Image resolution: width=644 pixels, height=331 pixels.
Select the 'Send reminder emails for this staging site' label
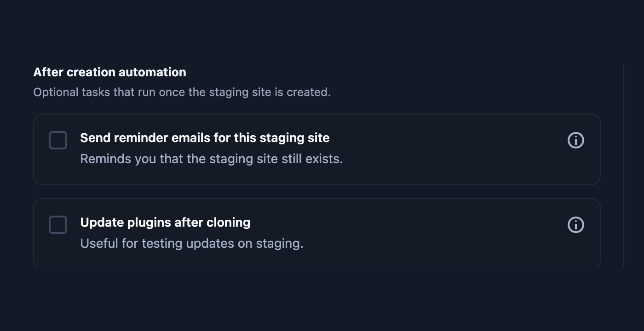click(x=205, y=138)
